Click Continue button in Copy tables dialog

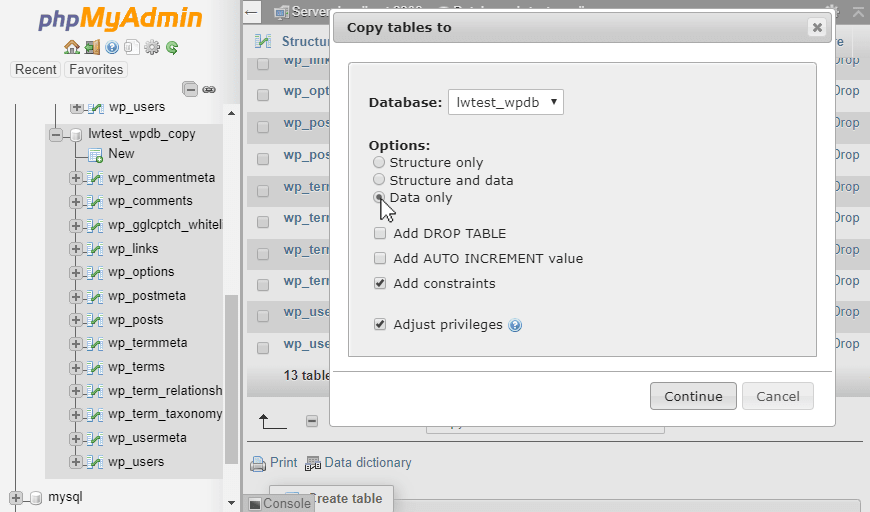point(694,396)
